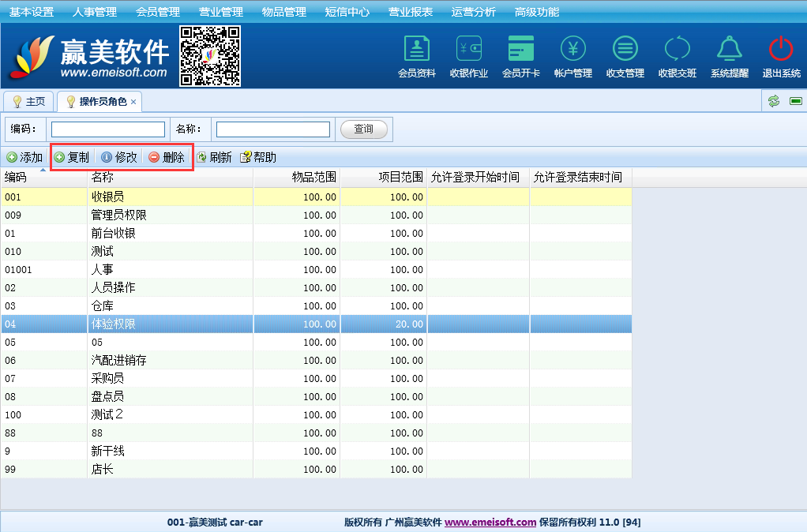Click the green refresh icon at tab bar right

774,101
